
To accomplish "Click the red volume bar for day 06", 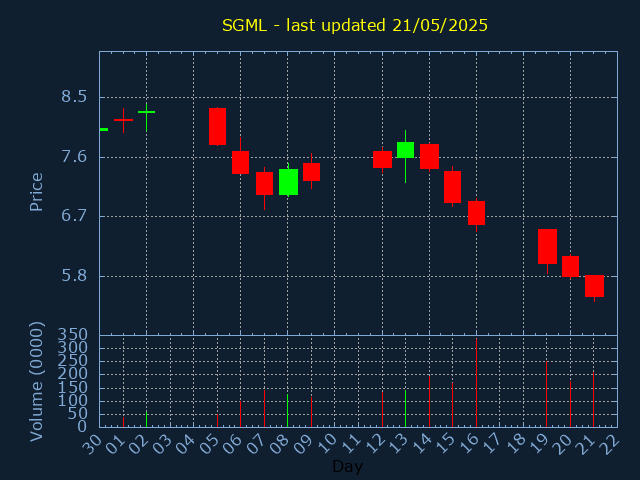I will click(x=240, y=414).
